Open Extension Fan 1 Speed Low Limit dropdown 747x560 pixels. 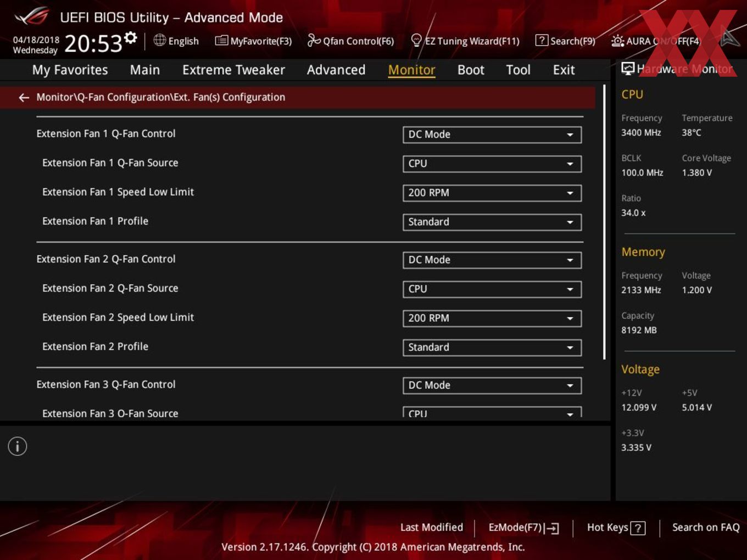(492, 193)
